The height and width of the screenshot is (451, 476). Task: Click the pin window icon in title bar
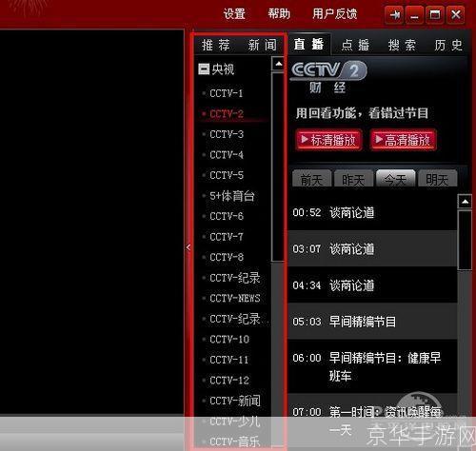click(x=394, y=14)
